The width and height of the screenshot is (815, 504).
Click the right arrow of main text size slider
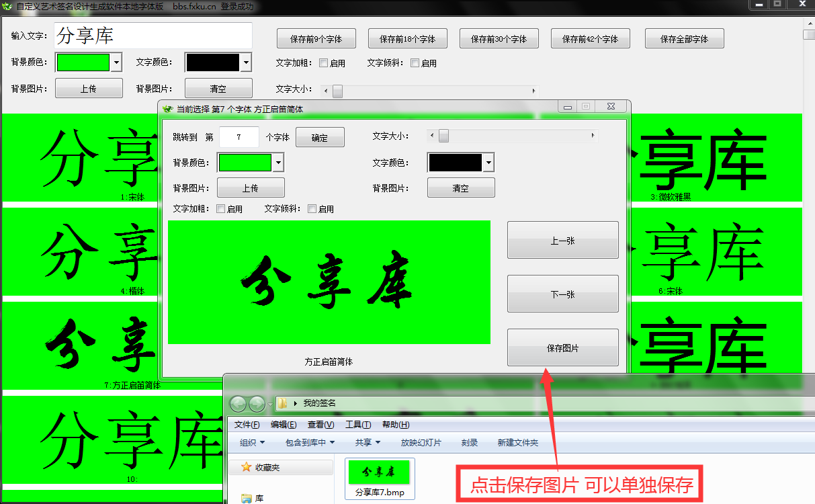(534, 91)
